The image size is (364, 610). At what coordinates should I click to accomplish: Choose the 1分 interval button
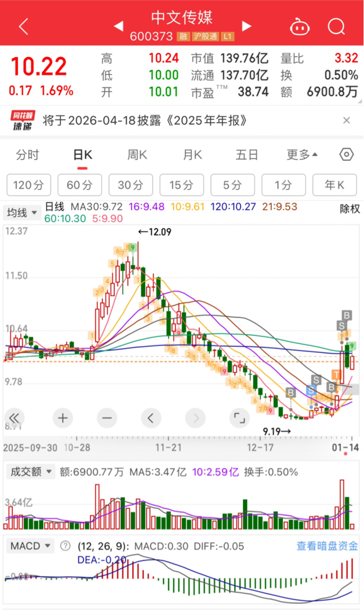(x=284, y=185)
